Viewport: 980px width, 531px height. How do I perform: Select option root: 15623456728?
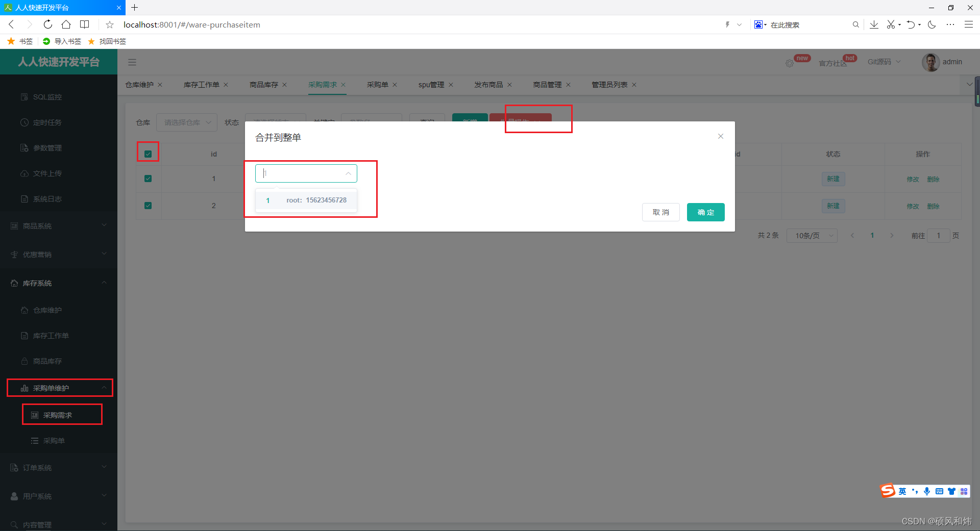tap(306, 200)
